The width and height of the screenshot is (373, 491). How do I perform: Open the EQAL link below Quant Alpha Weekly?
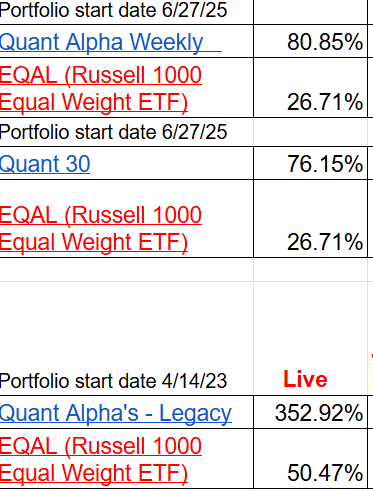101,88
